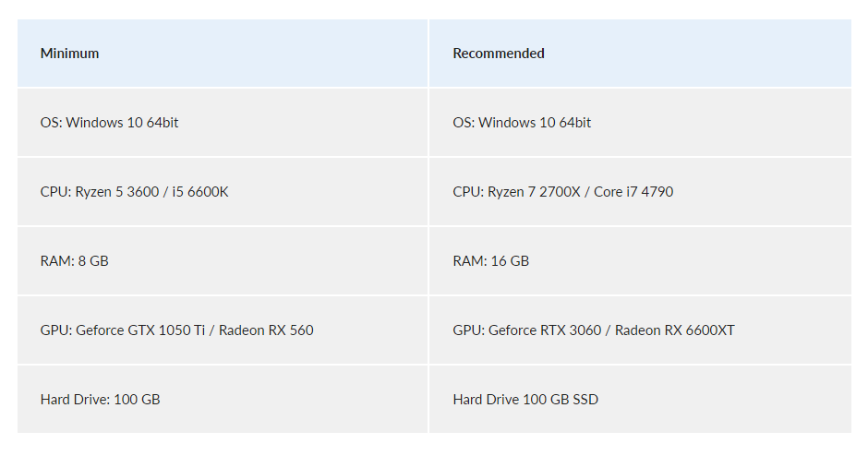
Task: Click the Ryzen 5 3600 CPU cell
Action: coord(223,191)
